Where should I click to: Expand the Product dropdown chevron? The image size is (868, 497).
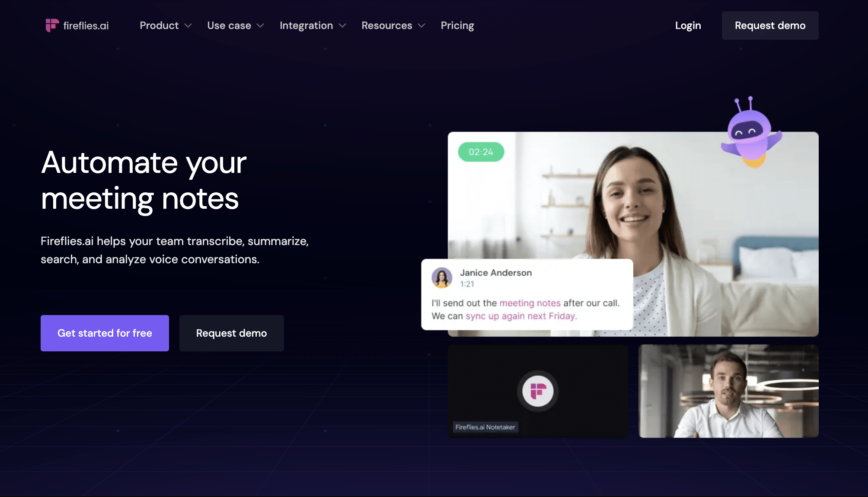188,26
